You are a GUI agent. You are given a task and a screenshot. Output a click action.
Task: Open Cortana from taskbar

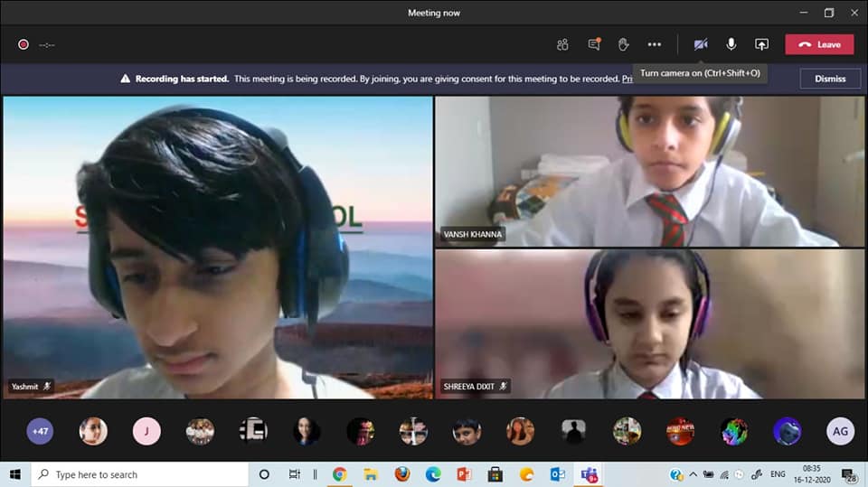click(x=264, y=474)
